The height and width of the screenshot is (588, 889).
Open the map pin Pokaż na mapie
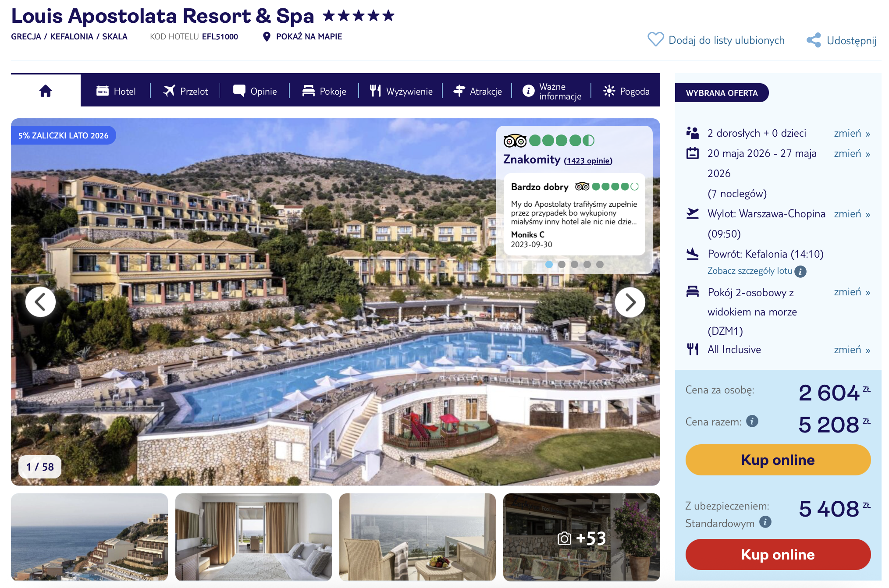point(267,37)
